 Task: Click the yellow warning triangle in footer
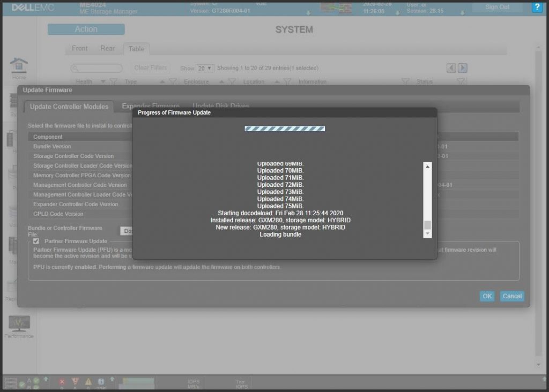pyautogui.click(x=88, y=382)
